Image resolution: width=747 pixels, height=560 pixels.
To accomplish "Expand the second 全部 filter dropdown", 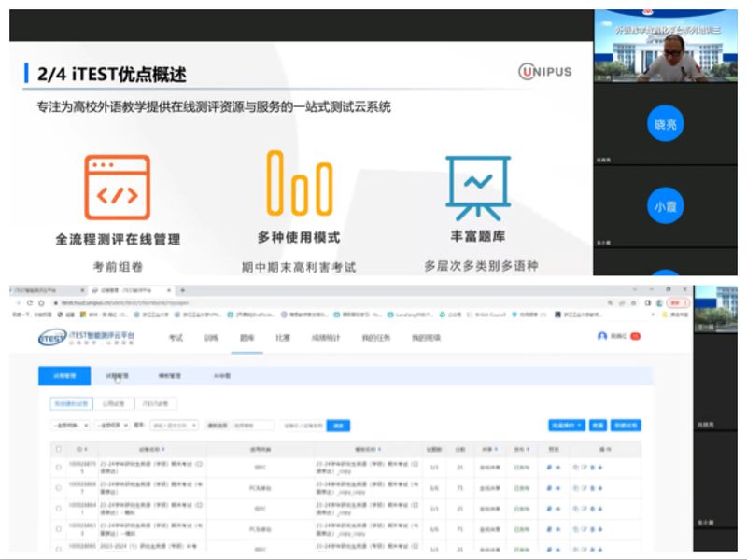I will click(112, 426).
